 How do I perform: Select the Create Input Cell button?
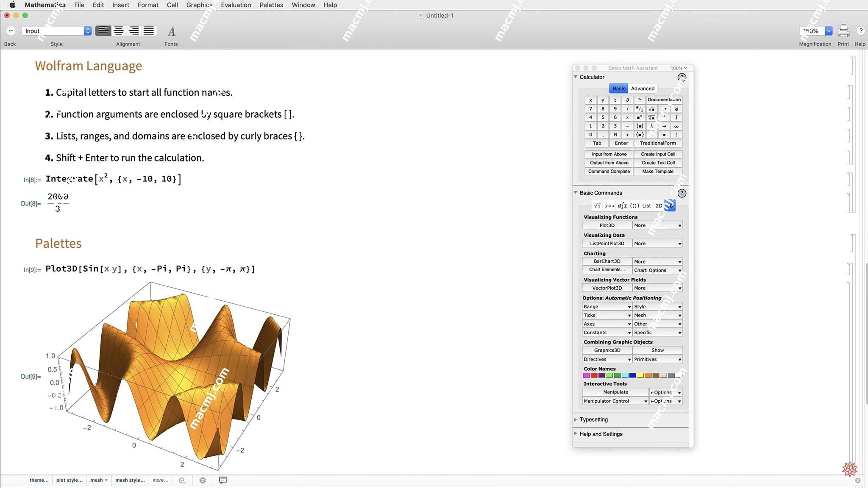tap(657, 154)
